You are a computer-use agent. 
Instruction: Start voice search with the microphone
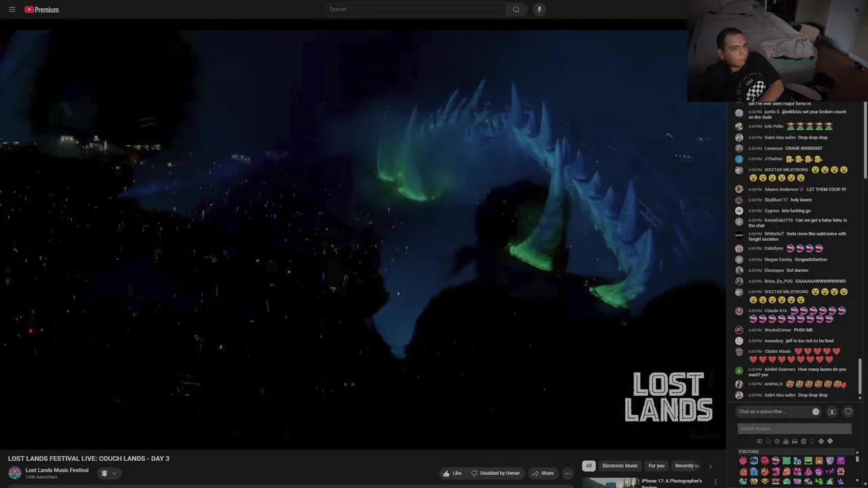pyautogui.click(x=539, y=9)
